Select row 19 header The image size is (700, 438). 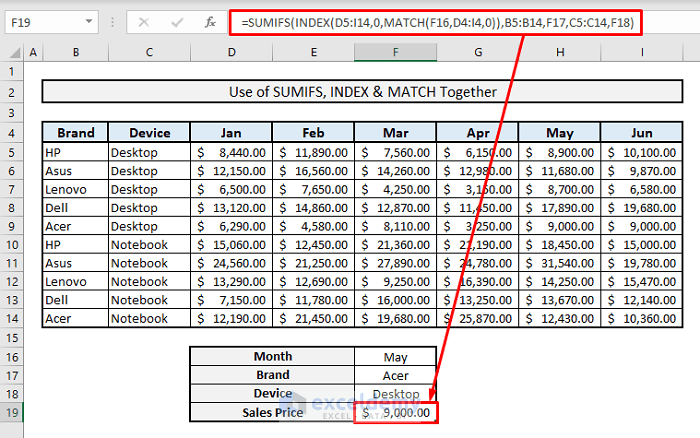coord(12,413)
